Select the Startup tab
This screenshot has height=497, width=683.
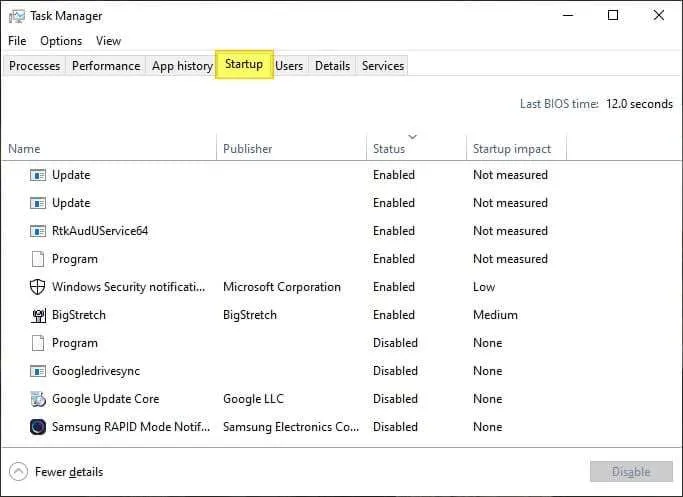click(244, 64)
